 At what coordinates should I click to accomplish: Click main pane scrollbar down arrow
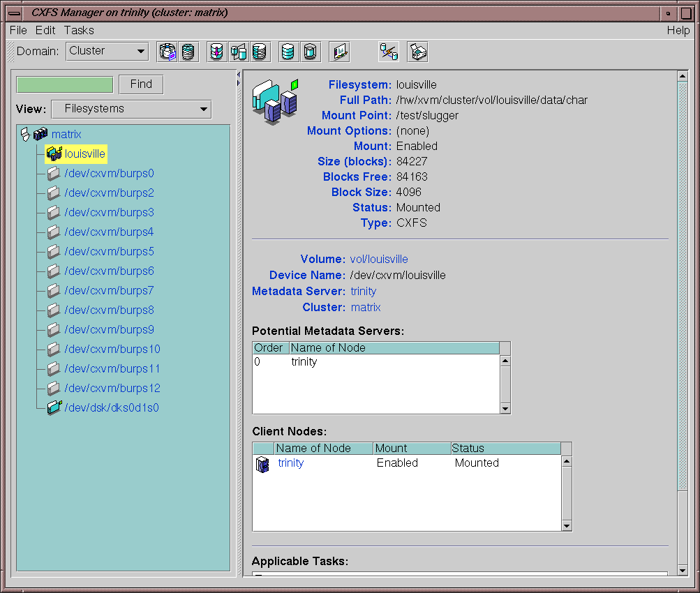click(682, 570)
